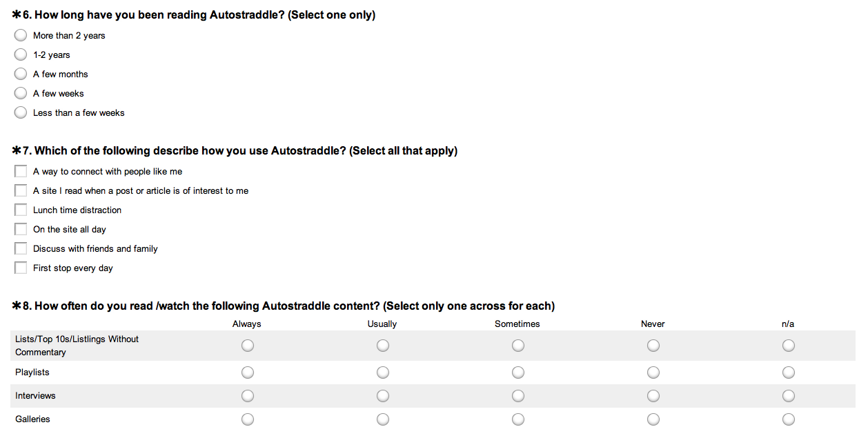Check 'A way to connect with people like me'
The image size is (868, 427).
[21, 171]
